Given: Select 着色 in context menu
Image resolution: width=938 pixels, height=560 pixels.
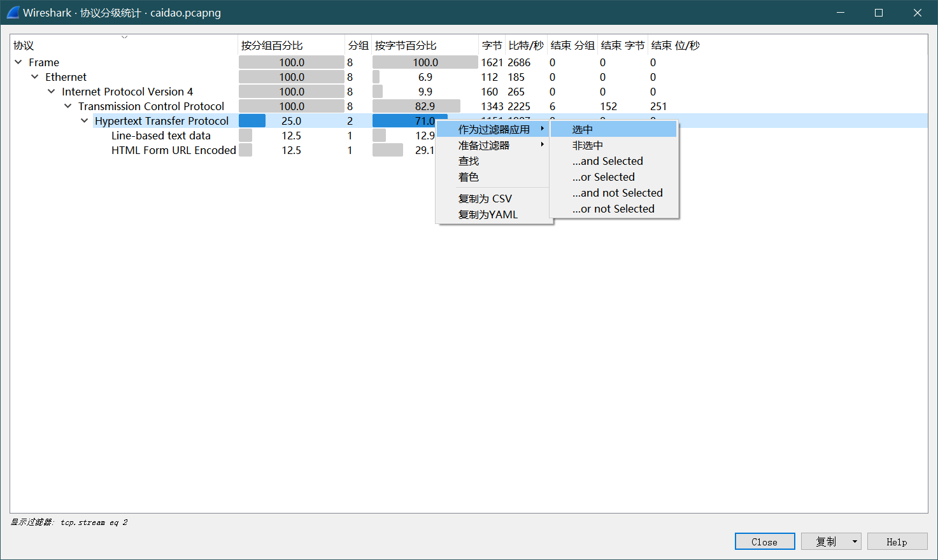Looking at the screenshot, I should (x=494, y=177).
